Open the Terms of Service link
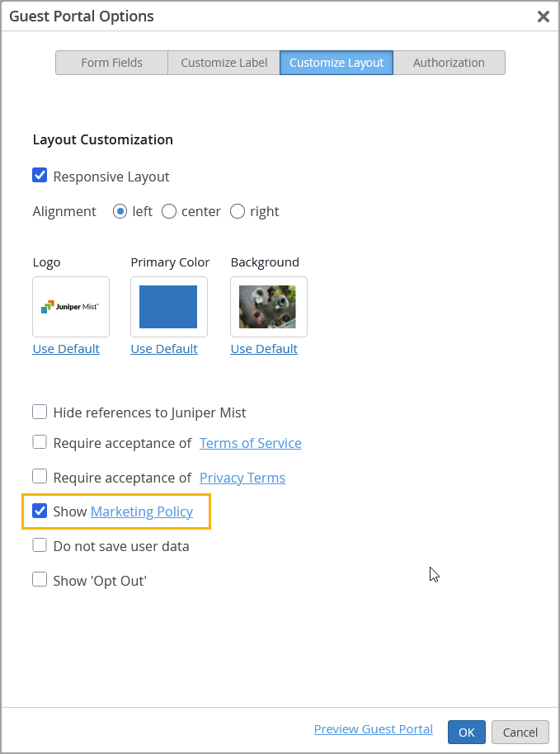The image size is (560, 754). [251, 443]
